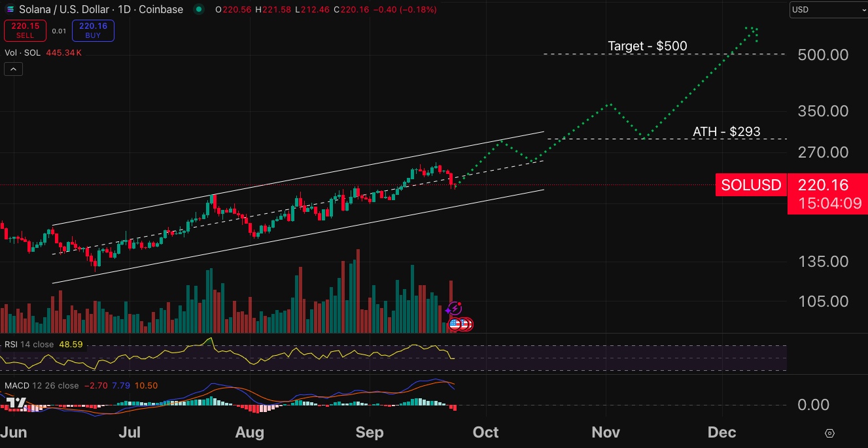Click the SELL 220.15 button
The height and width of the screenshot is (448, 868).
click(25, 30)
